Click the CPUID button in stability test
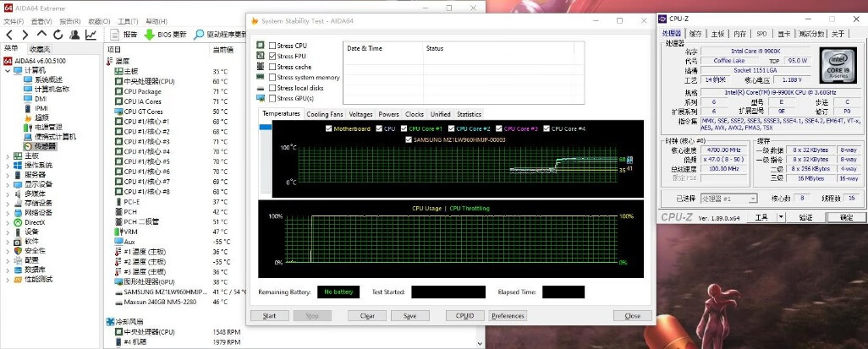 point(465,316)
